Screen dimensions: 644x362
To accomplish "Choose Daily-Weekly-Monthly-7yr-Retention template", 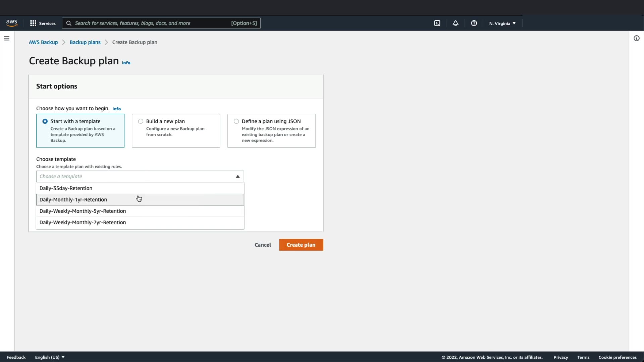I will pos(83,222).
